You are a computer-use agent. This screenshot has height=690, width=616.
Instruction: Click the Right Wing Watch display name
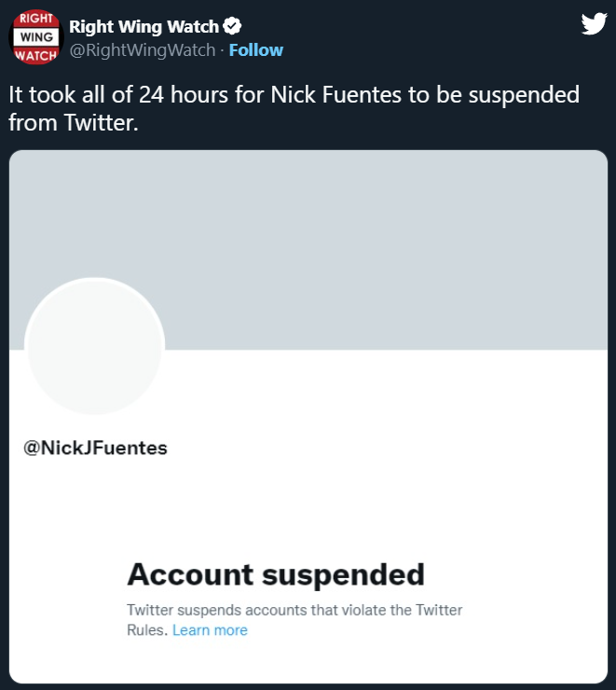coord(142,27)
